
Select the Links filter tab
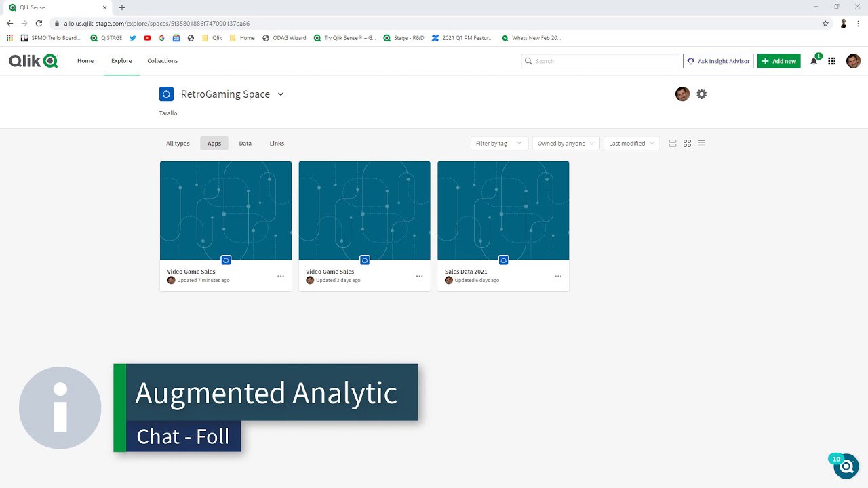pos(277,144)
